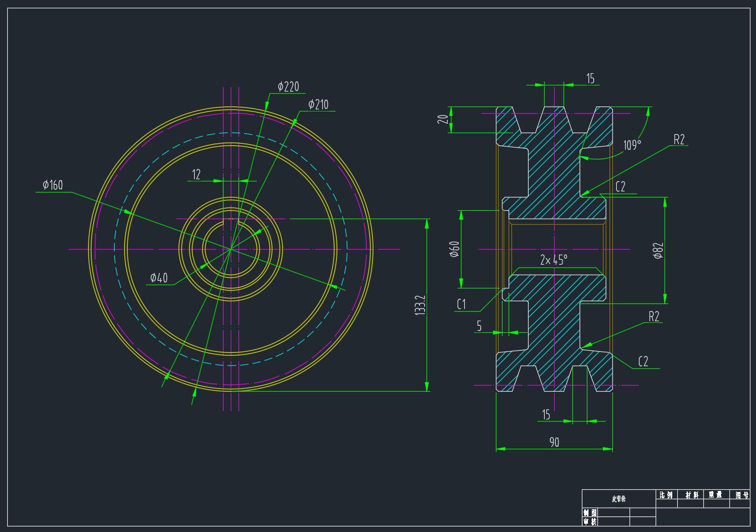Click the 2×45° chamfer annotation

(x=554, y=260)
